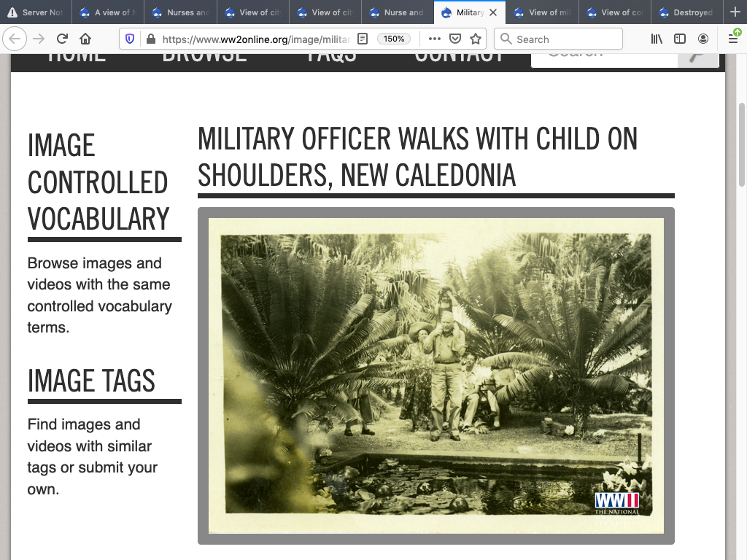Open the Library bookmarks icon
Screen dimensions: 747x560
click(657, 39)
